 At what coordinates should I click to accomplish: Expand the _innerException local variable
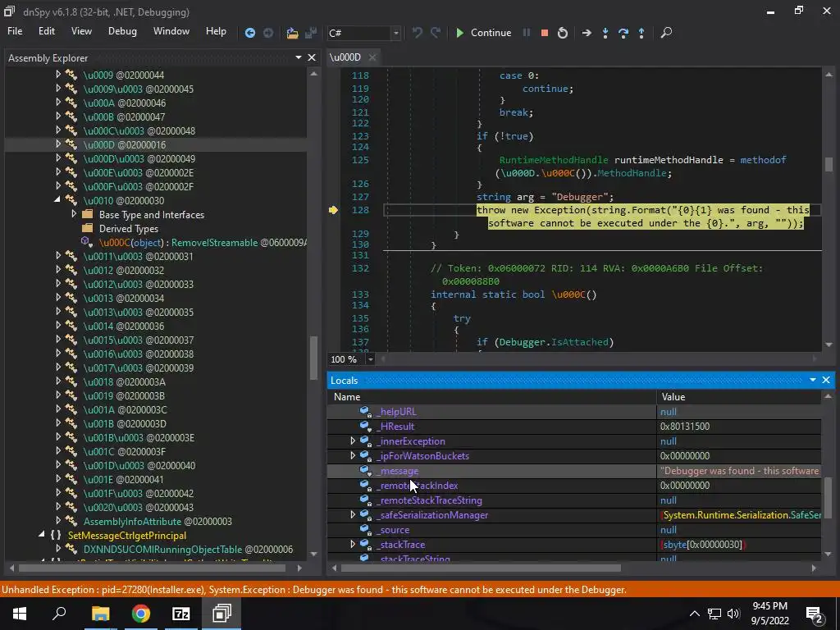[353, 441]
